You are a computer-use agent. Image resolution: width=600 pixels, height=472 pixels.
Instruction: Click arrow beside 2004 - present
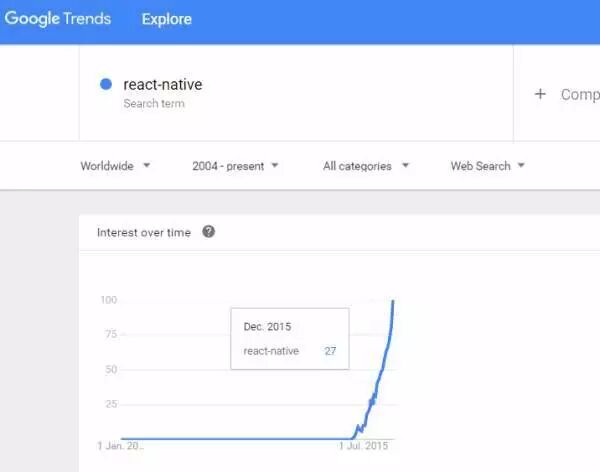(x=275, y=165)
